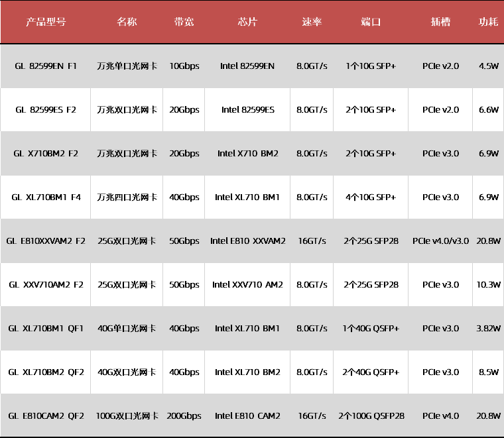
Task: Select the 2个100G QSFP28 port cell
Action: 371,416
